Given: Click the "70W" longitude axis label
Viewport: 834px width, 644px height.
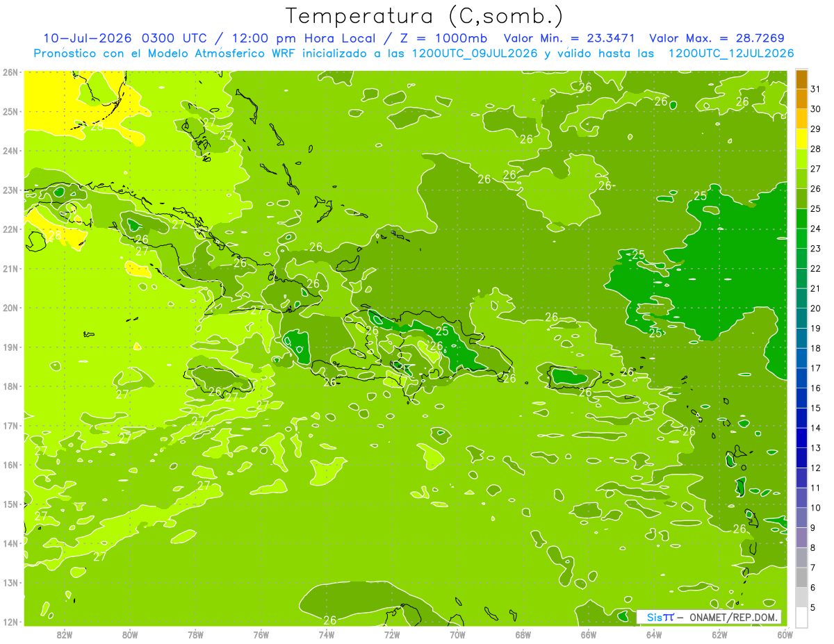Looking at the screenshot, I should point(457,634).
